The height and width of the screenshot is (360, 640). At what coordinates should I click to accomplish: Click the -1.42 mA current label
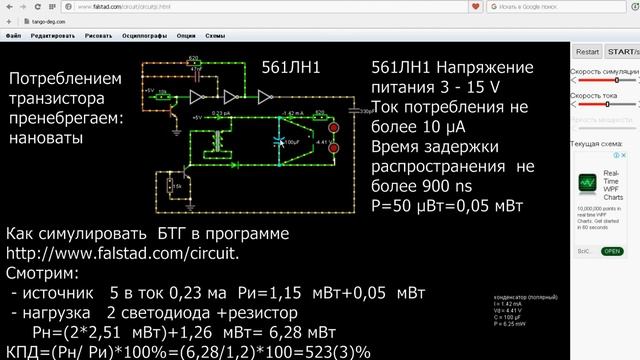tap(293, 113)
